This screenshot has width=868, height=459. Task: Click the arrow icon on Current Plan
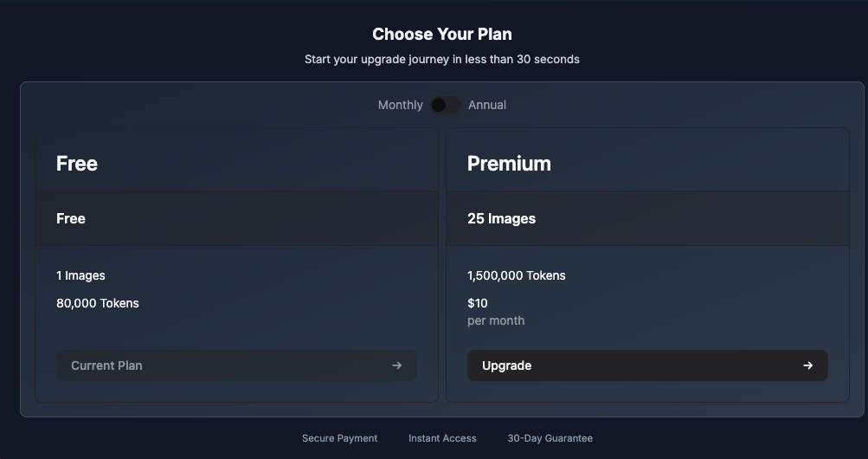point(396,365)
